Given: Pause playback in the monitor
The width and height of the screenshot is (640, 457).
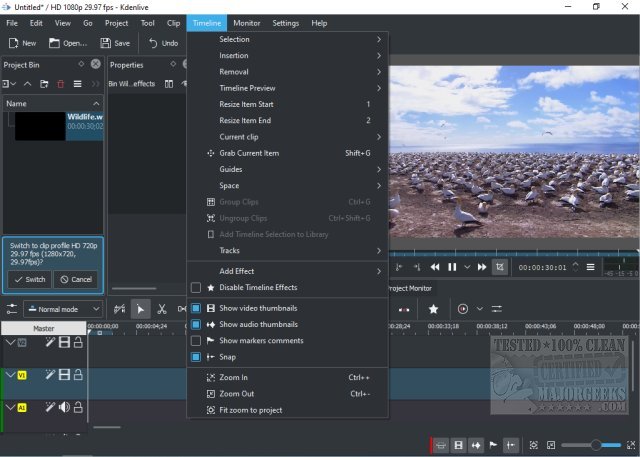Looking at the screenshot, I should pos(452,267).
